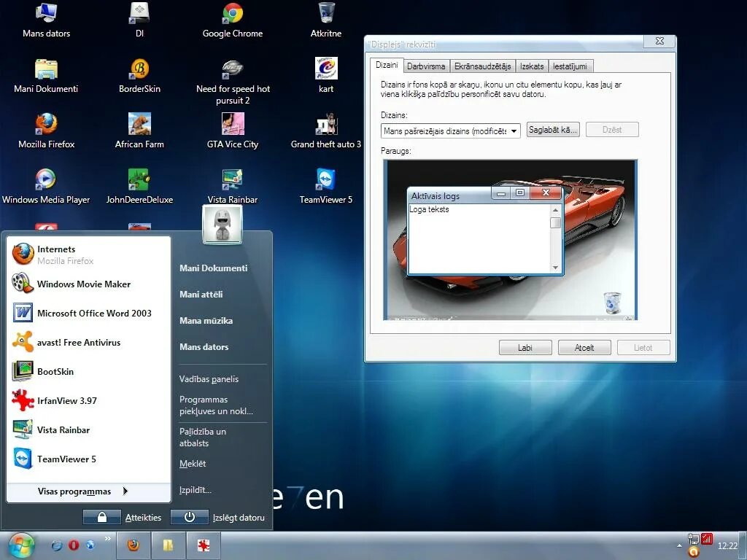Open Windows Media Player desktop icon
The image size is (747, 560).
click(46, 187)
